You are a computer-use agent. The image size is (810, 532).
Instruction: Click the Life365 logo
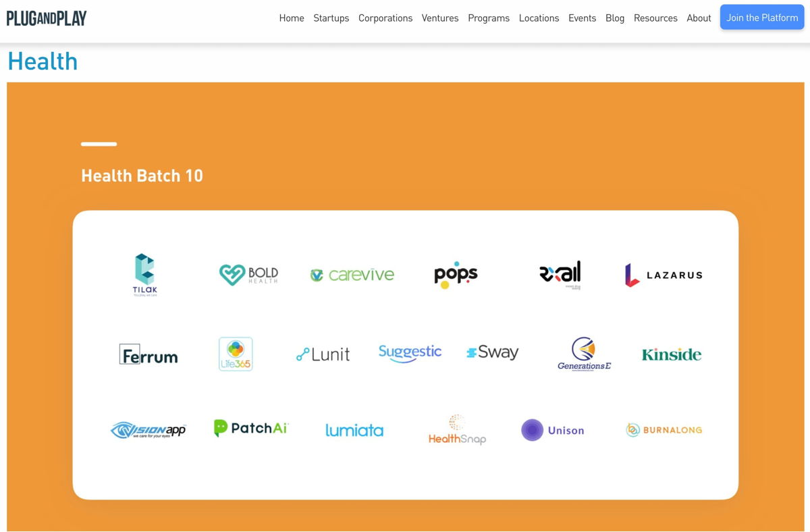pos(236,354)
